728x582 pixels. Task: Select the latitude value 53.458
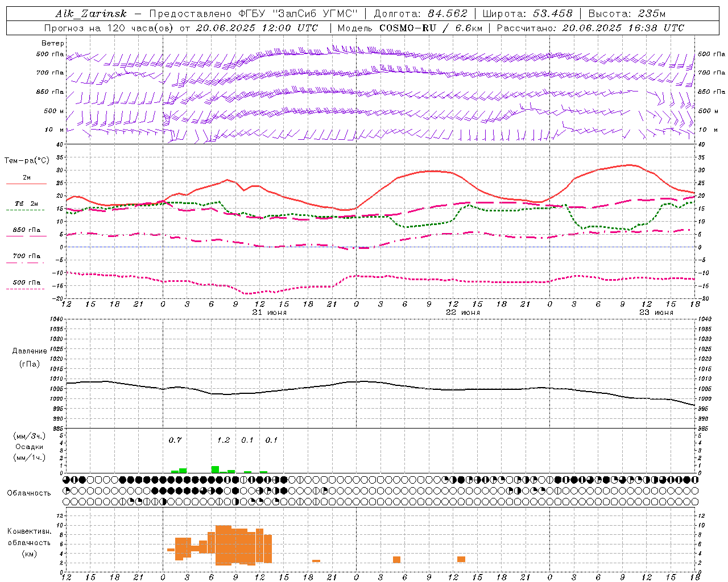click(552, 14)
